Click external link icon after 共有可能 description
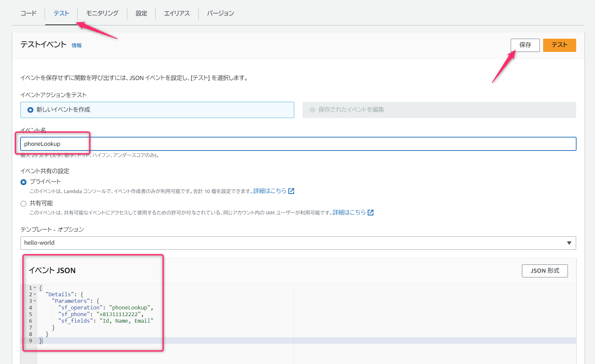The height and width of the screenshot is (364, 595). [x=371, y=213]
